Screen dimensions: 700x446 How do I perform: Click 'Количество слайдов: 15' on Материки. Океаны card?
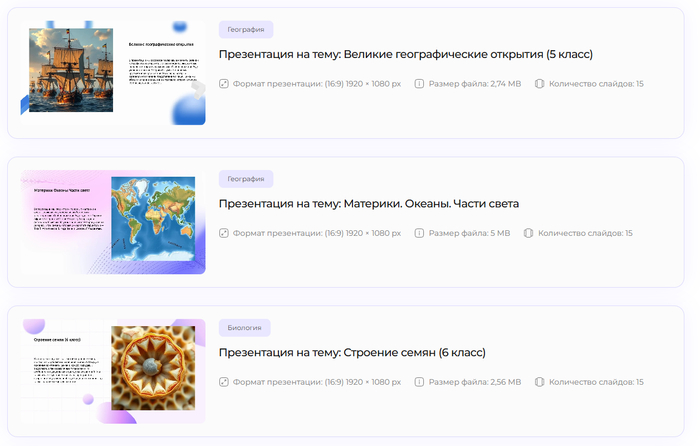pos(585,233)
